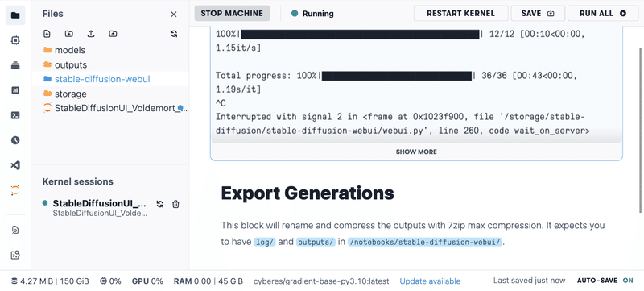This screenshot has width=644, height=291.
Task: Expand output with SHOW MORE
Action: (x=416, y=152)
